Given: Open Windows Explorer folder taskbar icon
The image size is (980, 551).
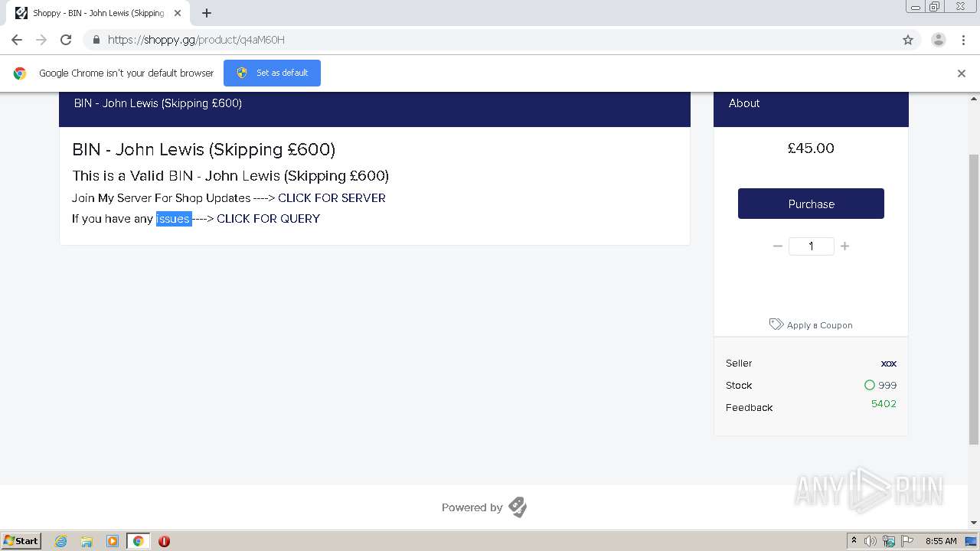Looking at the screenshot, I should (87, 541).
